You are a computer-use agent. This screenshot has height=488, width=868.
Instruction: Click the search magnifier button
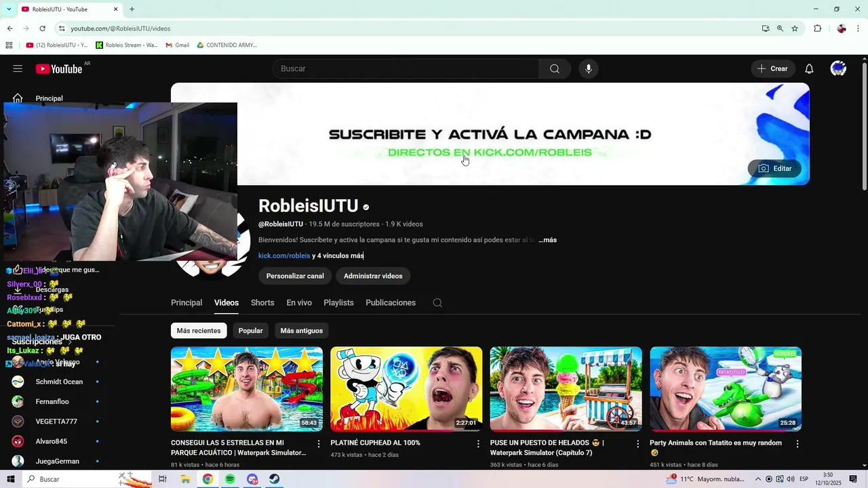click(555, 68)
